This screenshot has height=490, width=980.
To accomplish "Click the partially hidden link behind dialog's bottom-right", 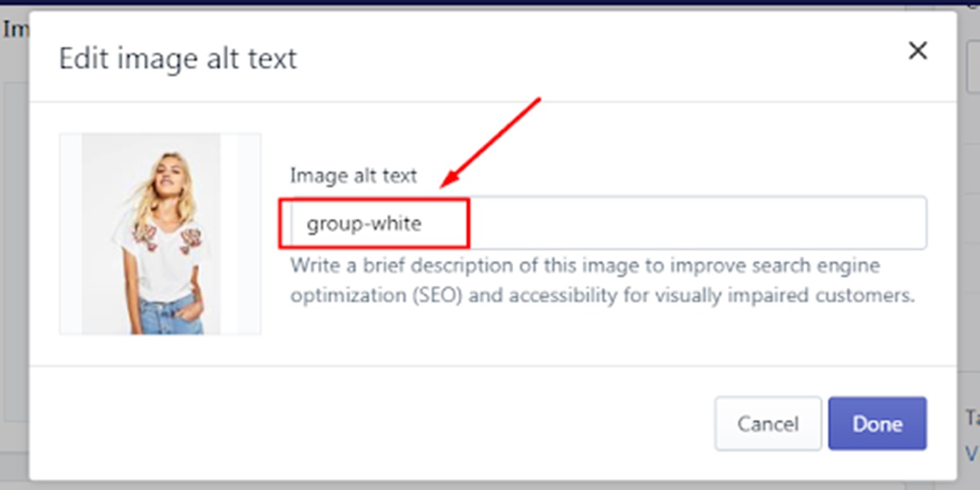I will point(972,453).
